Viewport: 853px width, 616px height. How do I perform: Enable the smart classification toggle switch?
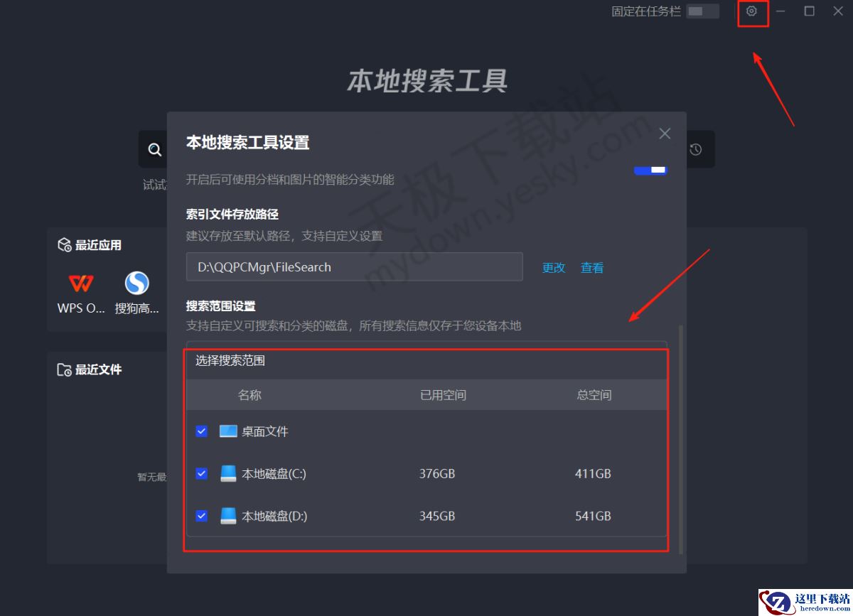pos(650,170)
